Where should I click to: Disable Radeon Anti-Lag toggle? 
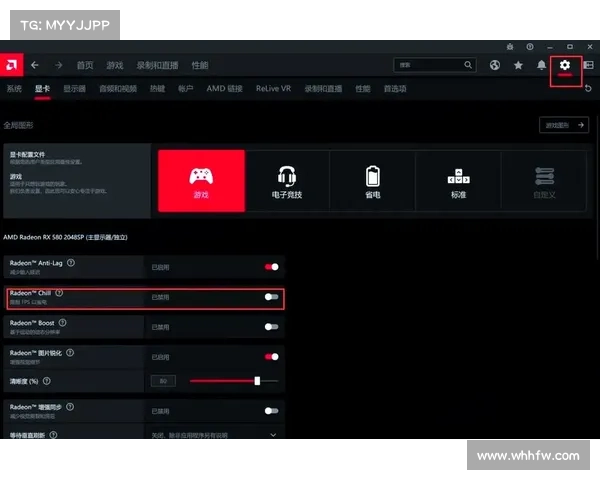(x=271, y=267)
